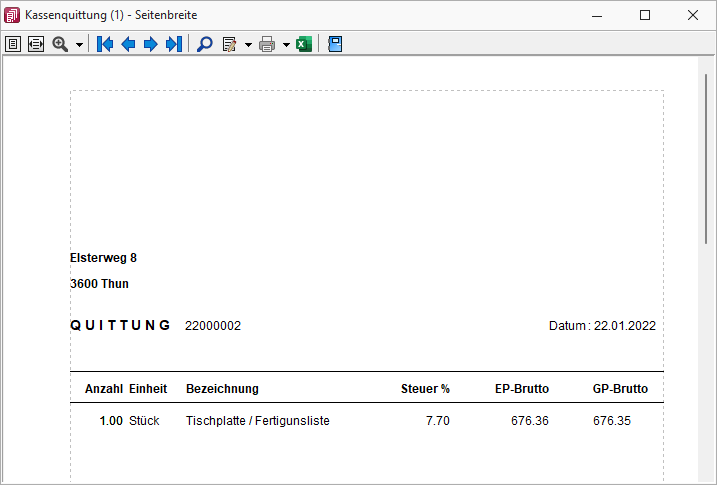The width and height of the screenshot is (717, 485).
Task: Click the Steuer % column header
Action: point(425,389)
